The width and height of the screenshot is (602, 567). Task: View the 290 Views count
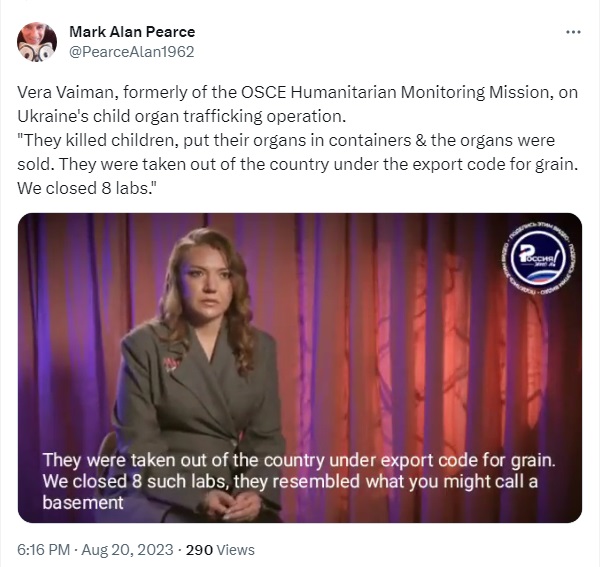click(220, 550)
